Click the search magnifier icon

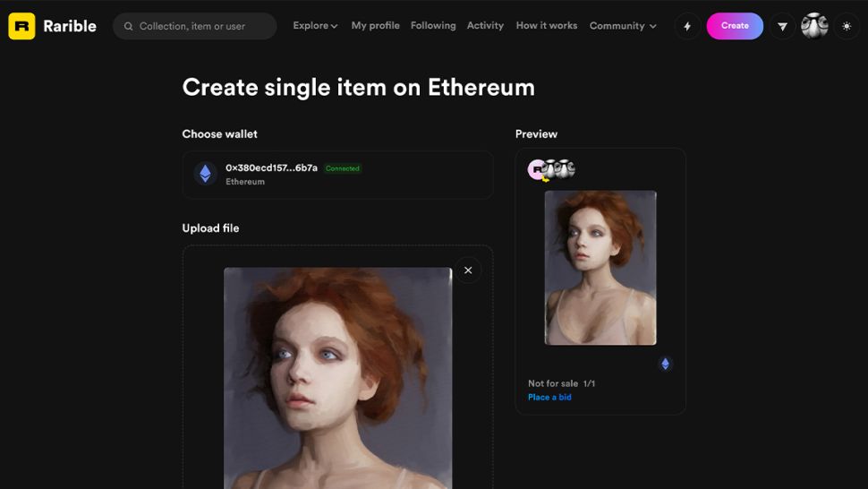click(129, 26)
